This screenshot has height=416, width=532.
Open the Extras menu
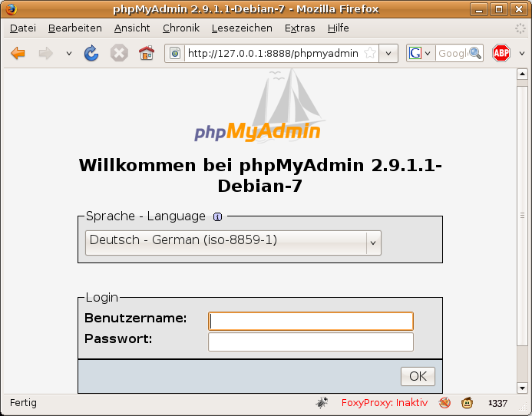coord(300,28)
